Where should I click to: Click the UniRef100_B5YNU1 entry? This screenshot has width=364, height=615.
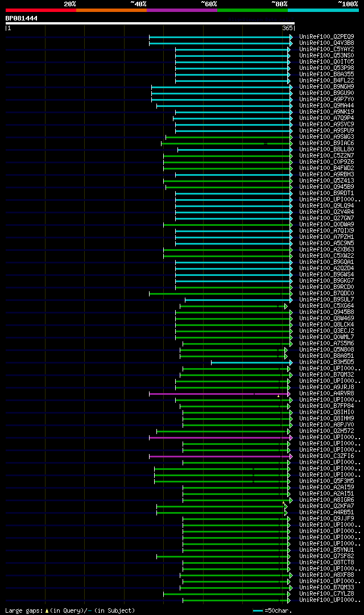pos(326,550)
